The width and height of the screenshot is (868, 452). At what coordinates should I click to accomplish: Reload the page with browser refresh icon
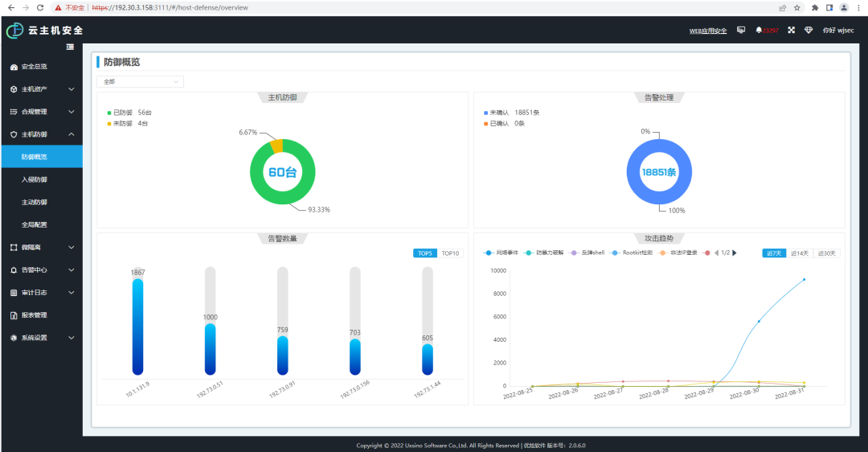[x=40, y=8]
